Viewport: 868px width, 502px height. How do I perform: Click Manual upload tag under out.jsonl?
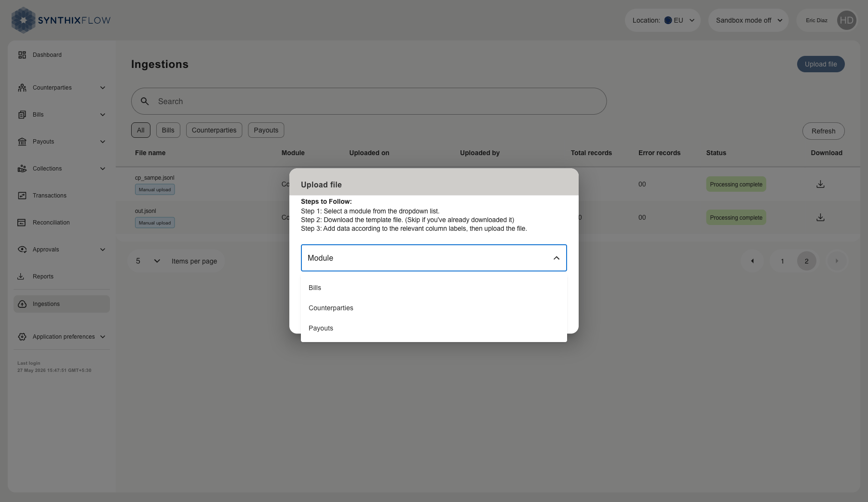click(155, 223)
